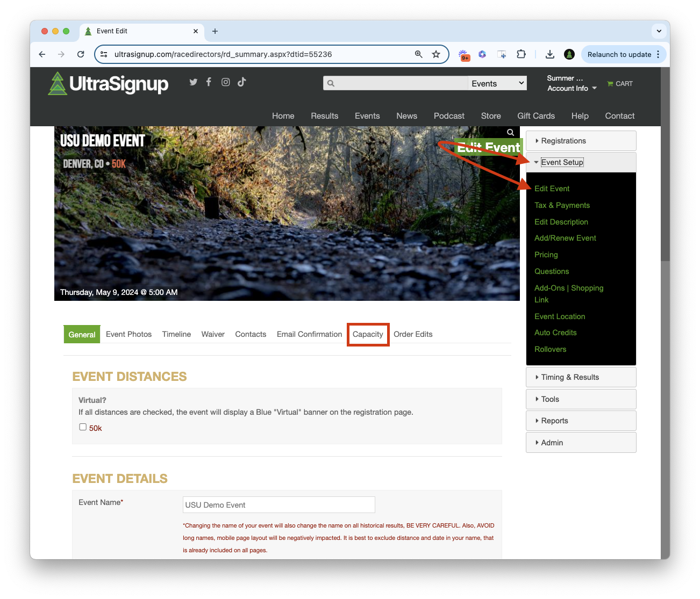Open the Instagram social icon
This screenshot has height=599, width=700.
point(226,82)
